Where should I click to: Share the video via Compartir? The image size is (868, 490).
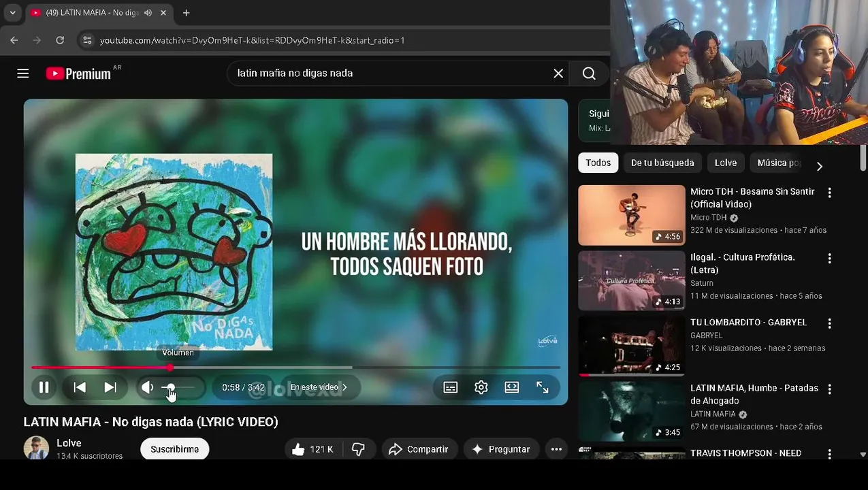[x=419, y=449]
